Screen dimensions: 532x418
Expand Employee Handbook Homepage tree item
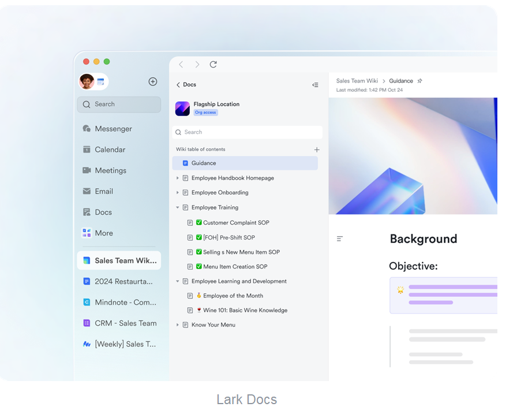(178, 178)
